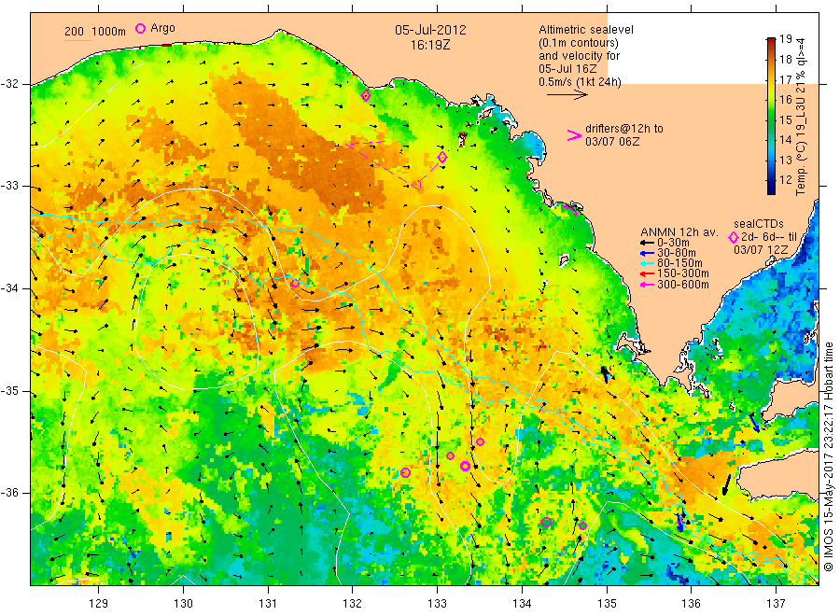840x616 pixels.
Task: Click the 0-30m depth label
Action: coord(673,244)
